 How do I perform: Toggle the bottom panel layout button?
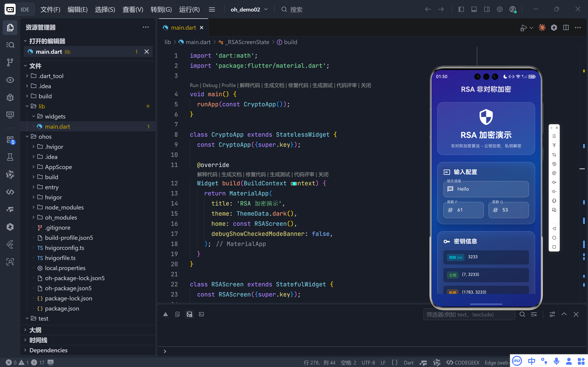click(x=474, y=9)
